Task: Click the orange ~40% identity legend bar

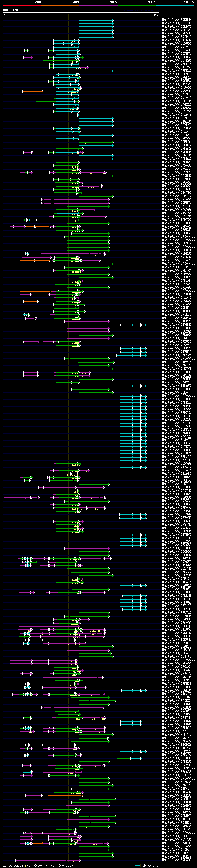Action: point(60,6)
